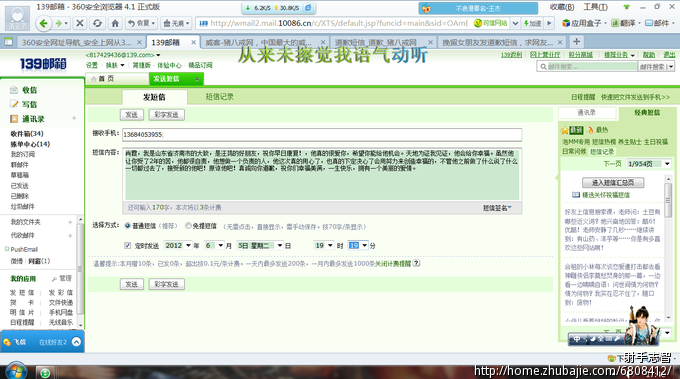
Task: Expand the account email address dropdown
Action: coord(158,55)
